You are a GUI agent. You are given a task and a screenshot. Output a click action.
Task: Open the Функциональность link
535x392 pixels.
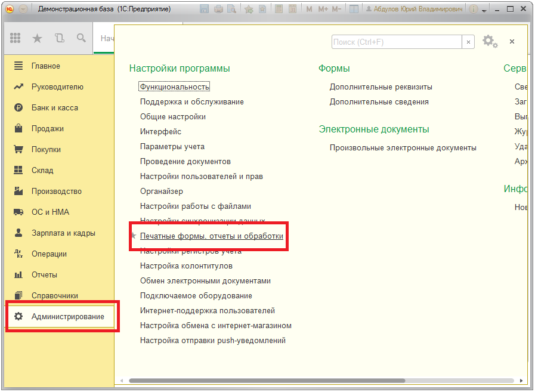coord(175,87)
